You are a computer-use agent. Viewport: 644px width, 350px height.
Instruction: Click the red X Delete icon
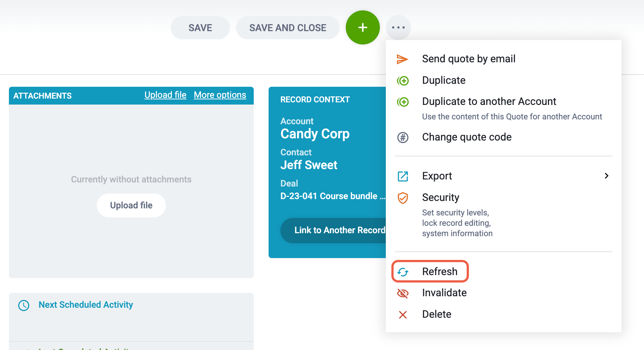tap(403, 315)
